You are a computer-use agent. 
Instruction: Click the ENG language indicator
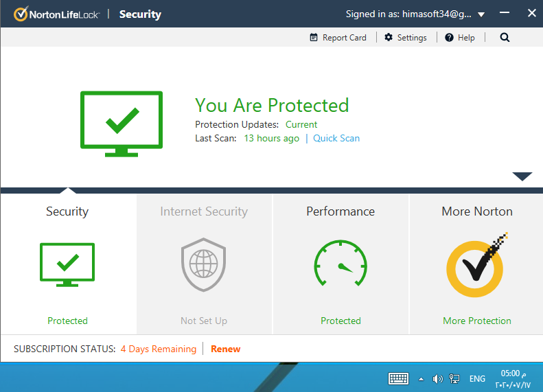point(477,379)
